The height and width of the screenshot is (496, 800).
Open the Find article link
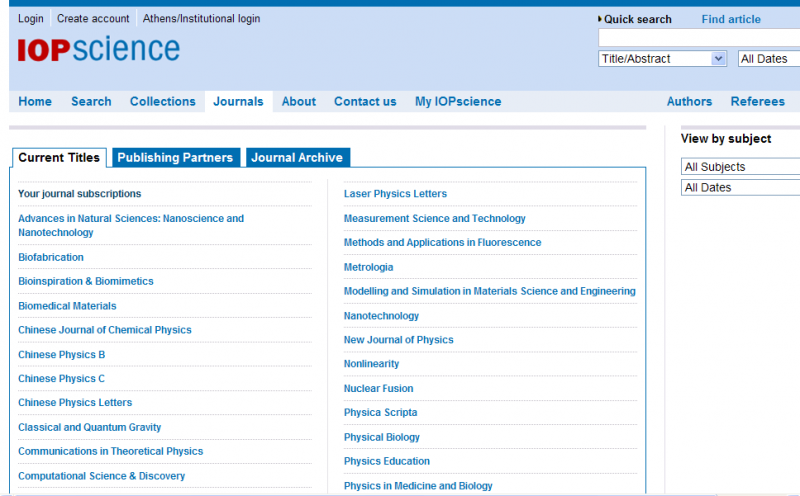(731, 19)
